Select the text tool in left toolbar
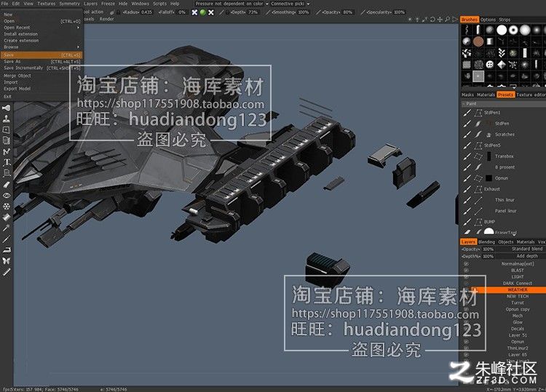 tap(7, 162)
